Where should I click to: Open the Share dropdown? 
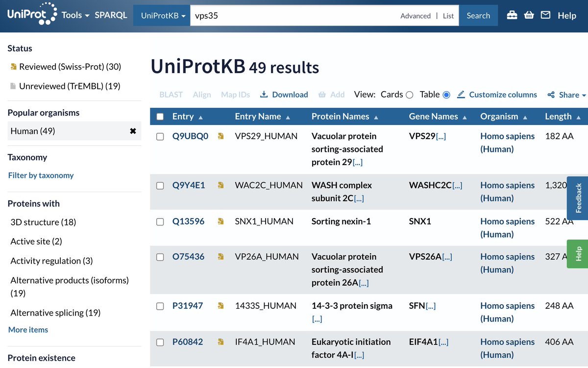pos(567,95)
